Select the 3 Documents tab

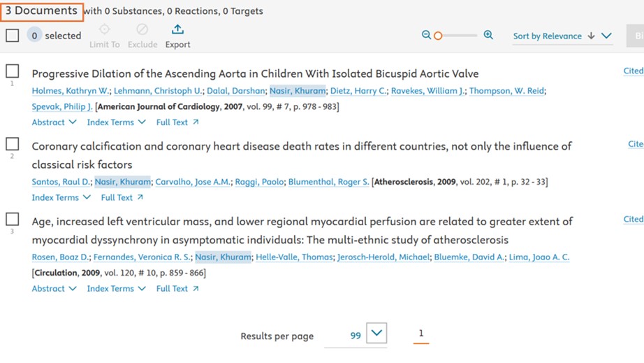(41, 11)
